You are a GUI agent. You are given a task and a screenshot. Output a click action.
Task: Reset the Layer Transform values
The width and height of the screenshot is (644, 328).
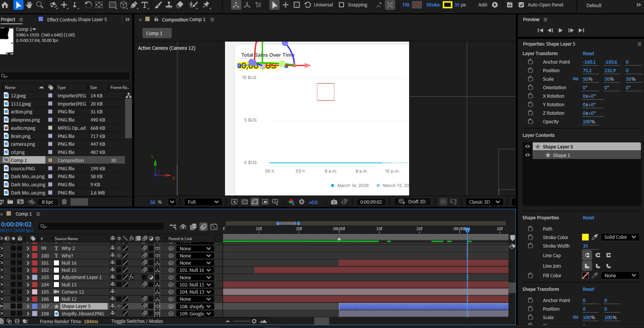point(588,53)
